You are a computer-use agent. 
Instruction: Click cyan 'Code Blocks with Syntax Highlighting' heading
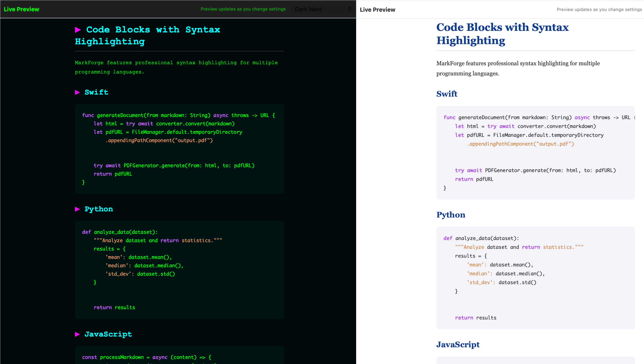147,35
